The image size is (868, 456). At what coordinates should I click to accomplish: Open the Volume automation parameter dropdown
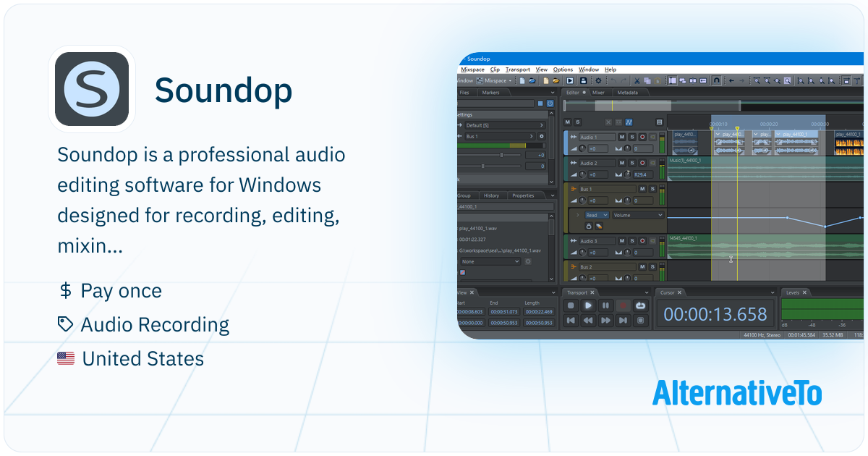click(638, 215)
